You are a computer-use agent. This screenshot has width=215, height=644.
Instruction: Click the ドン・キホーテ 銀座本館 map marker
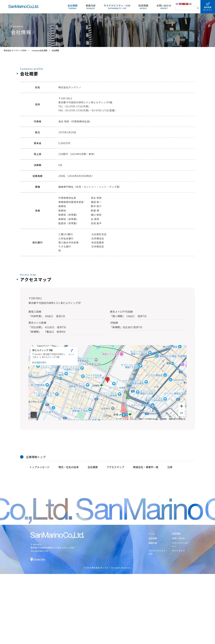tap(152, 405)
